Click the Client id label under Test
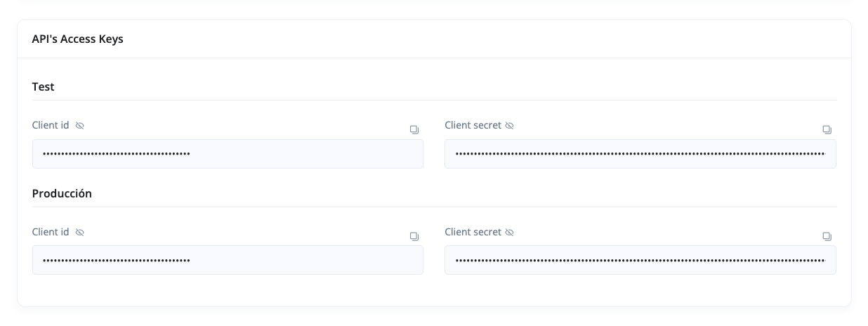This screenshot has width=868, height=326. (51, 125)
